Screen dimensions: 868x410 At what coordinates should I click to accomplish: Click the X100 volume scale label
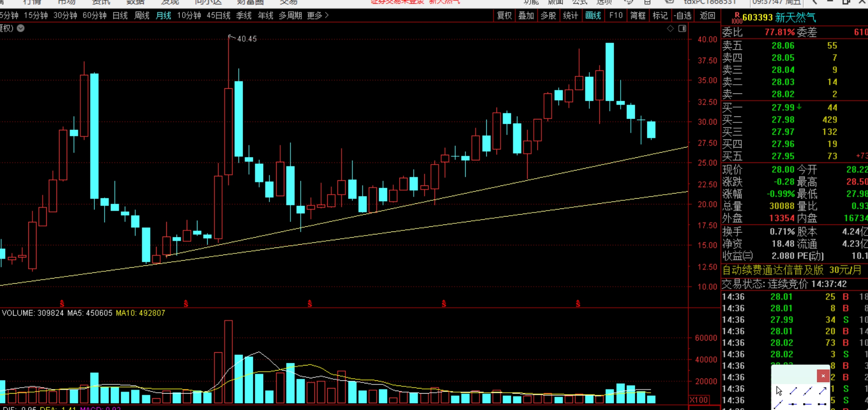[x=699, y=400]
